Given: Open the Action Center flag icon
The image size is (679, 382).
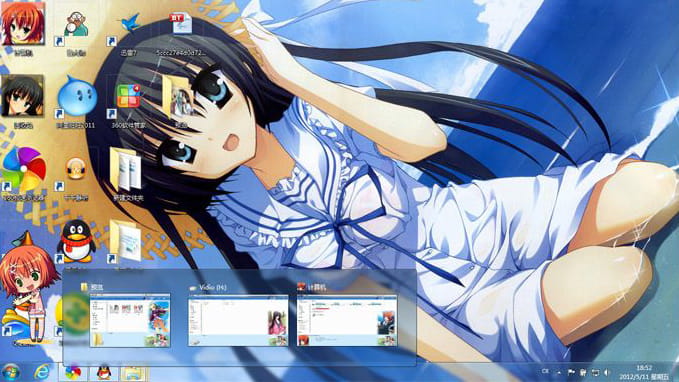Looking at the screenshot, I should (571, 372).
